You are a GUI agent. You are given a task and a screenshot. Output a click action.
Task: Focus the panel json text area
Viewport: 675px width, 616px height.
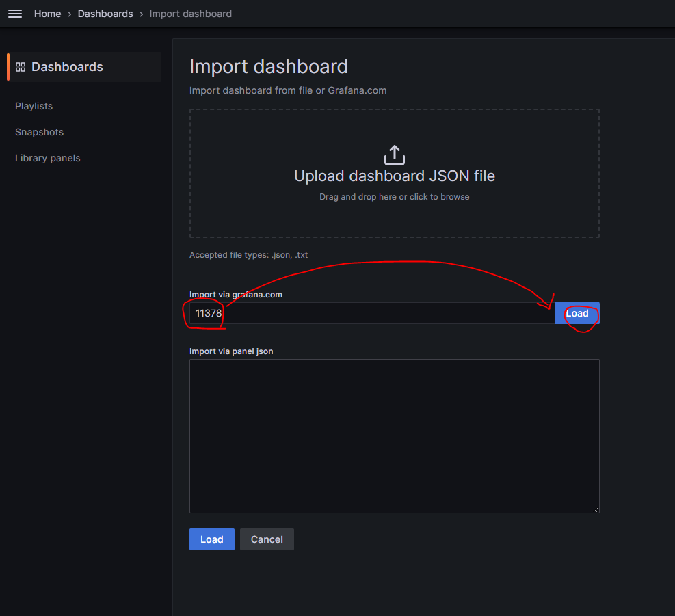(x=395, y=436)
